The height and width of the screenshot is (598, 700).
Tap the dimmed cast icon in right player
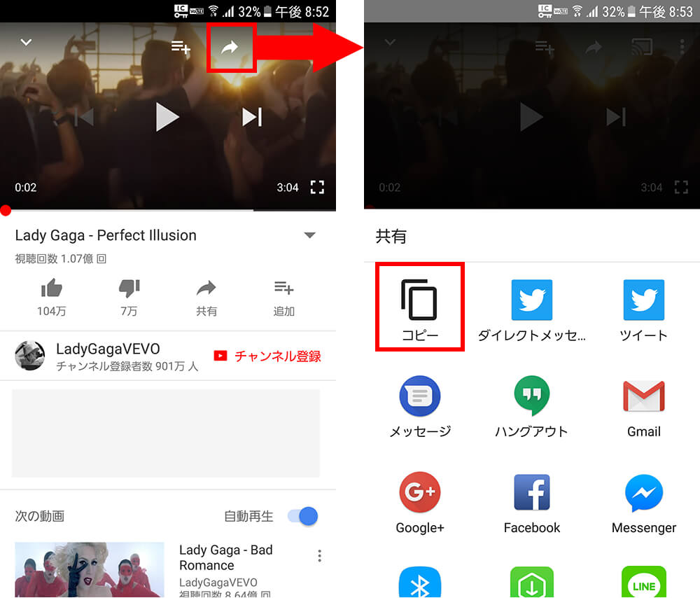coord(642,47)
